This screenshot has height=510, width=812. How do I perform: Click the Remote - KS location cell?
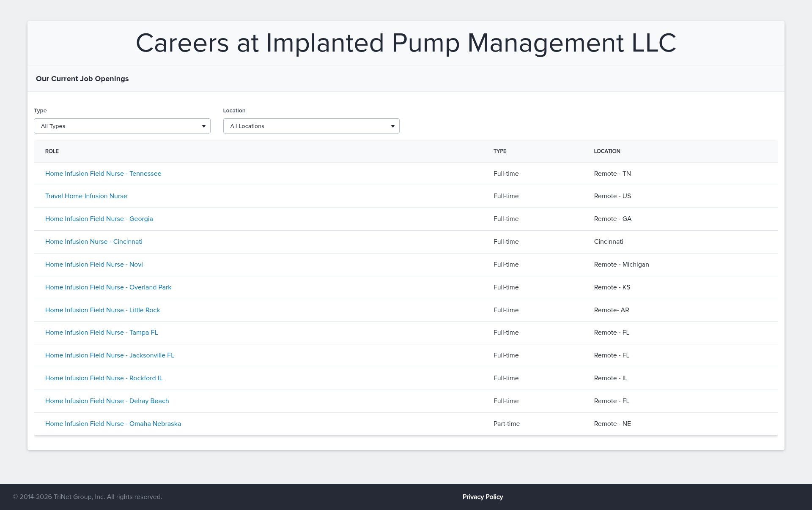(x=612, y=287)
